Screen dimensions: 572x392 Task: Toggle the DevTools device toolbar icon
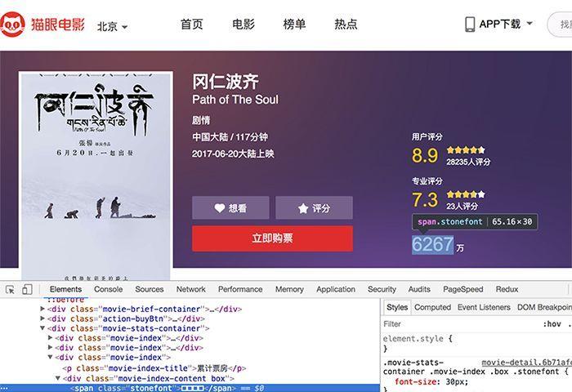[27, 290]
